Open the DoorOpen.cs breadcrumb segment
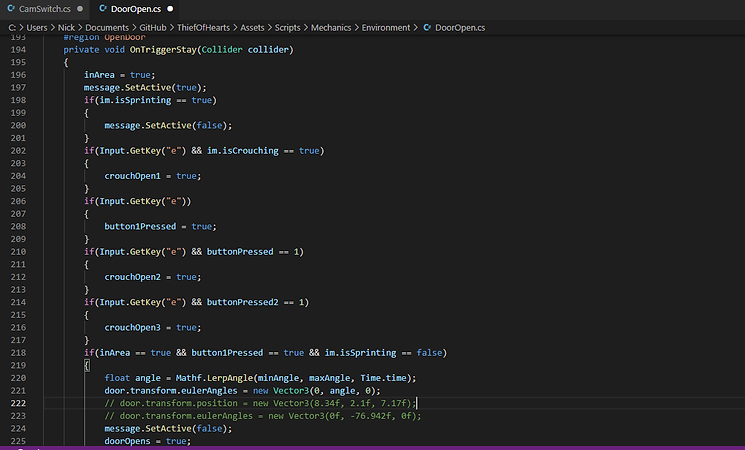Viewport: 745px width, 450px height. click(x=460, y=28)
